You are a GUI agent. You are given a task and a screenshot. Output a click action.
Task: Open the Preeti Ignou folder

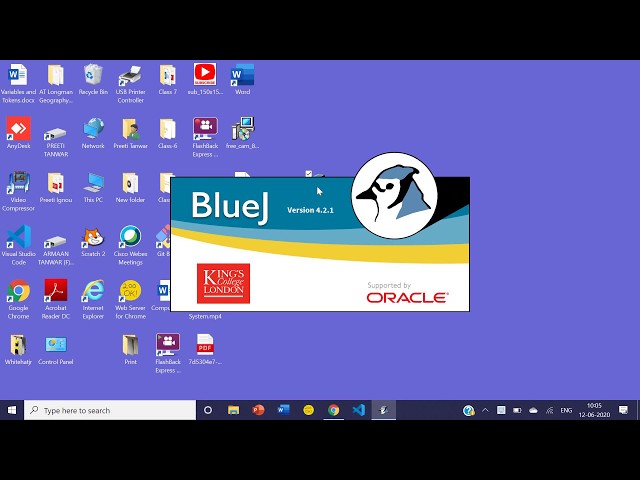(56, 187)
